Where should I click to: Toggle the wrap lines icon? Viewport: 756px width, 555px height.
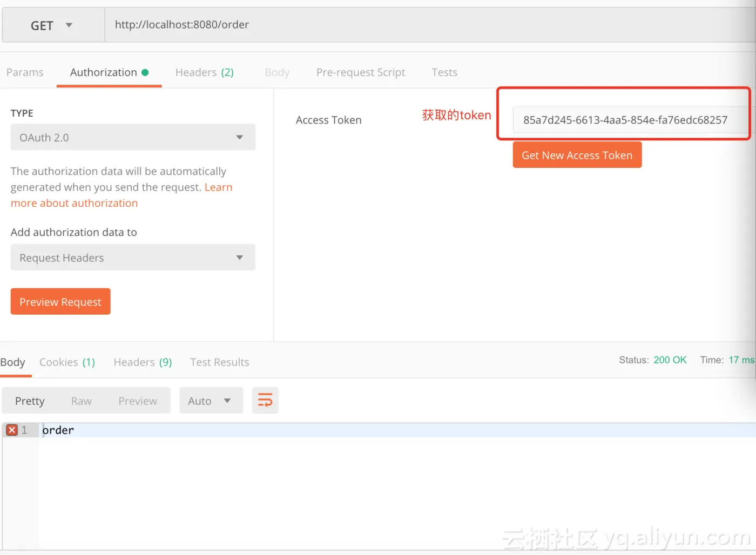coord(265,401)
